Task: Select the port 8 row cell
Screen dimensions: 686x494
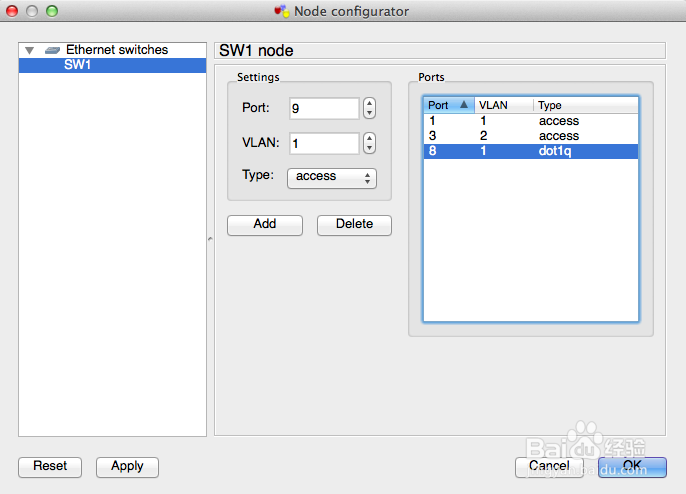Action: click(432, 151)
